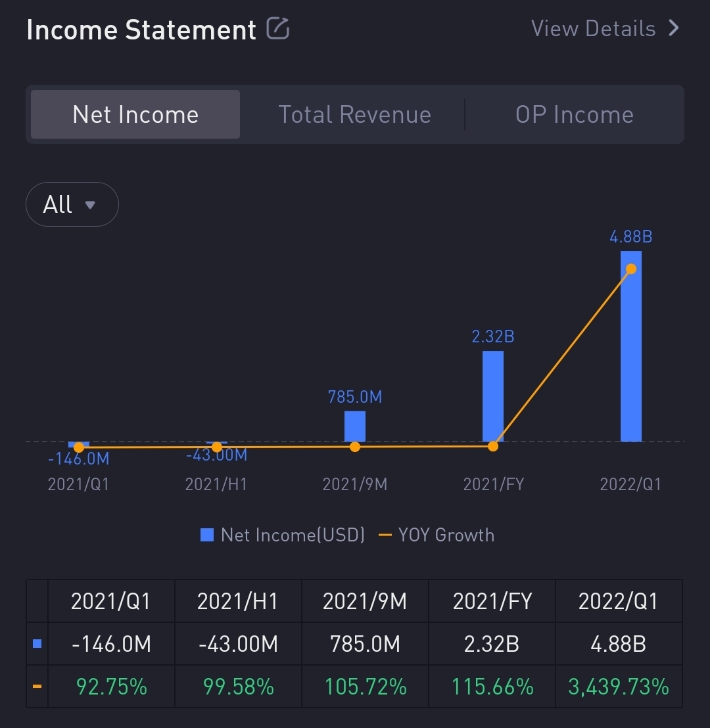Click the blue square icon in table

tap(37, 644)
